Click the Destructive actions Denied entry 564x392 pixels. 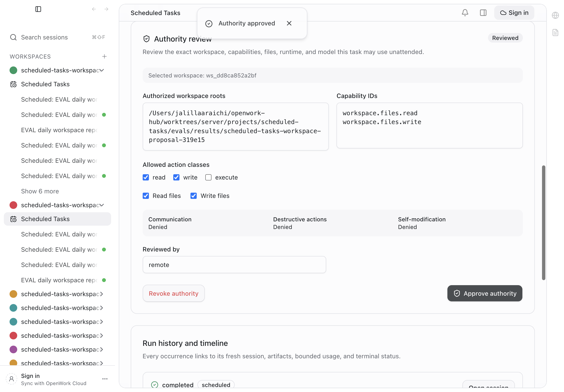[300, 223]
